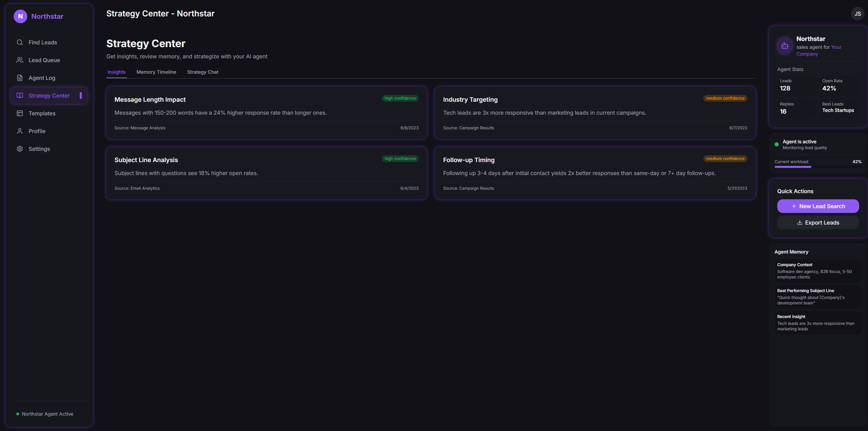This screenshot has height=431, width=868.
Task: Open the Message Length Impact card title
Action: tap(150, 100)
